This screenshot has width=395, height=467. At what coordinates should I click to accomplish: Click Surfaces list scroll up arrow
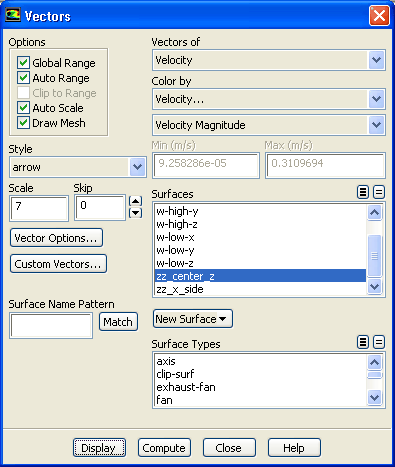375,213
